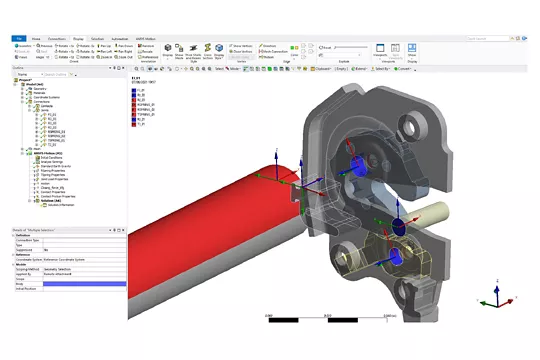Viewport: 540px width, 360px height.
Task: Click the Quick Launch search field
Action: (x=487, y=39)
